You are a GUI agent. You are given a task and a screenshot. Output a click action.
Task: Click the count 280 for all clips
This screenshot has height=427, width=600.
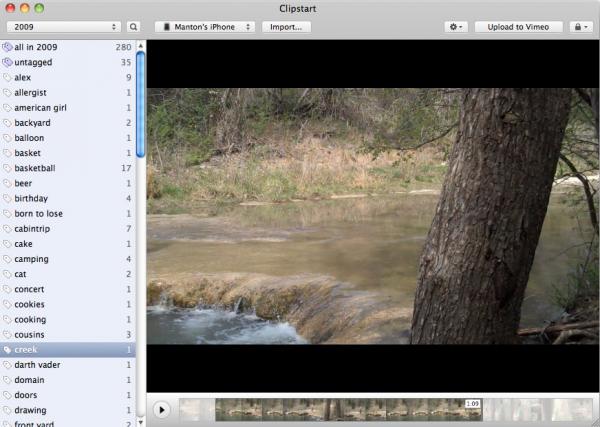click(x=123, y=47)
